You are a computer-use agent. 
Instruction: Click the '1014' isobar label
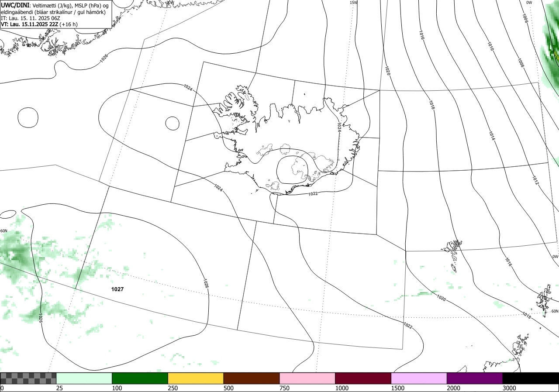[492, 136]
